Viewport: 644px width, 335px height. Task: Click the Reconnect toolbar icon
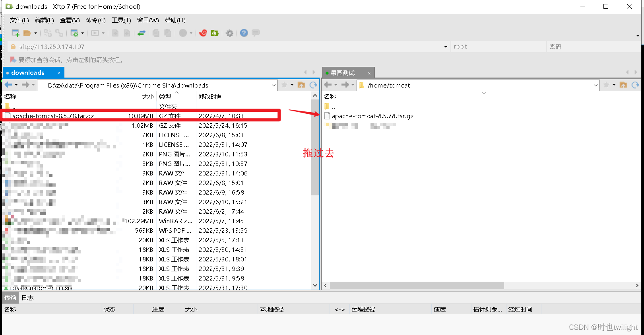tap(48, 33)
